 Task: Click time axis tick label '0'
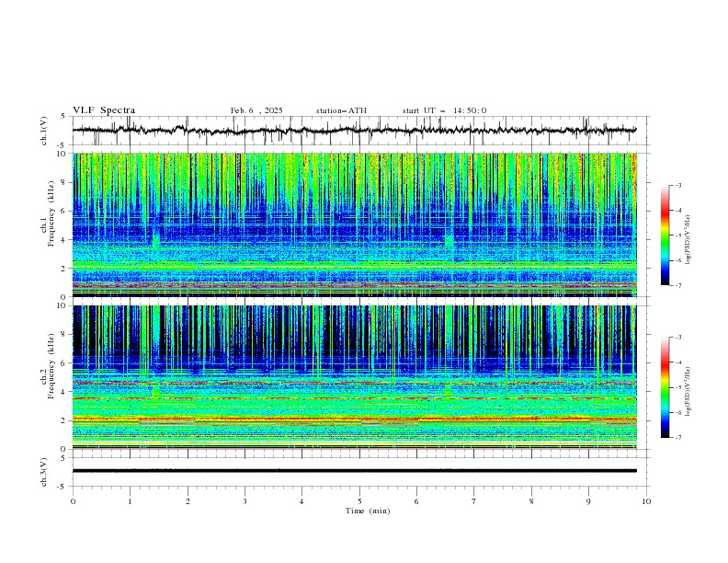(73, 501)
